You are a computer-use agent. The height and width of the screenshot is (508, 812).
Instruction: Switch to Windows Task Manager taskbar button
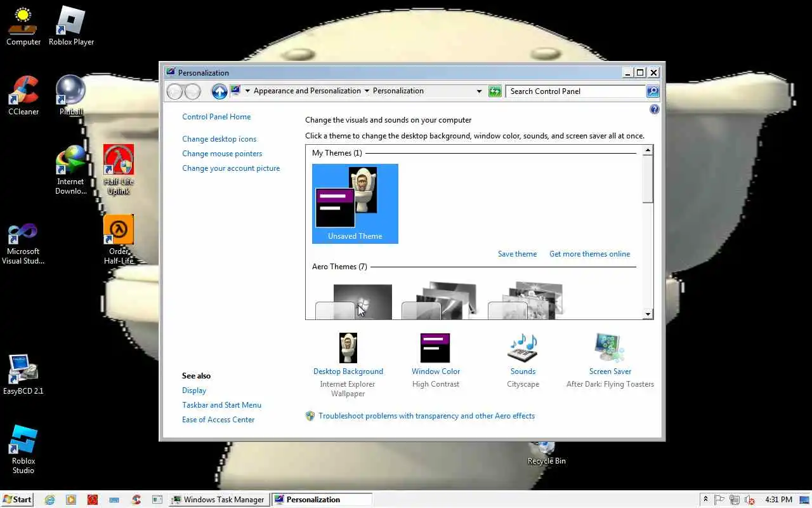coord(218,500)
